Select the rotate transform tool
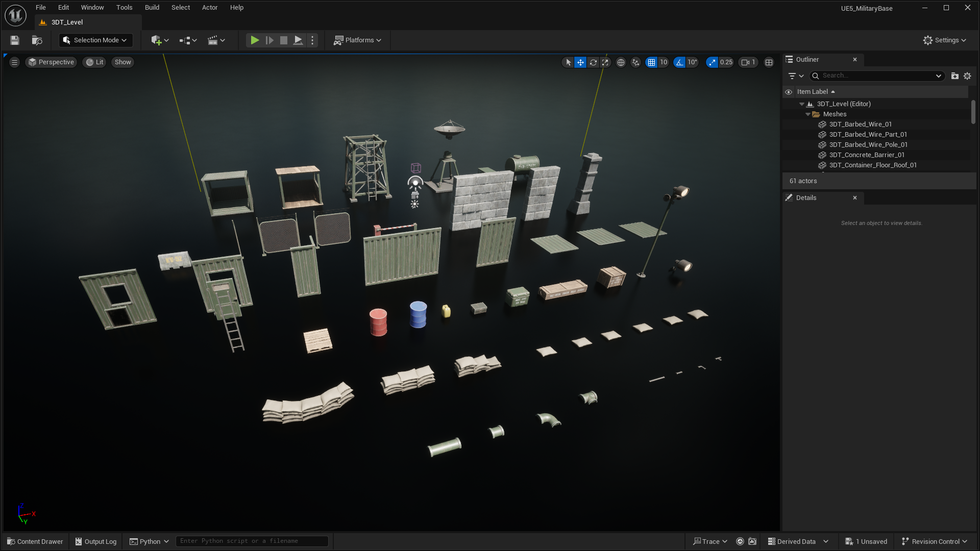The height and width of the screenshot is (551, 980). [593, 62]
